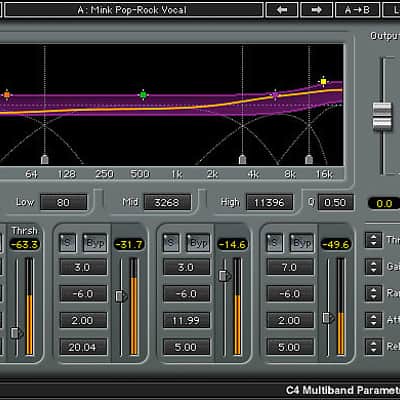Open the preset name field Mink Pop-Rock Vocal
This screenshot has height=400, width=400.
[x=133, y=10]
